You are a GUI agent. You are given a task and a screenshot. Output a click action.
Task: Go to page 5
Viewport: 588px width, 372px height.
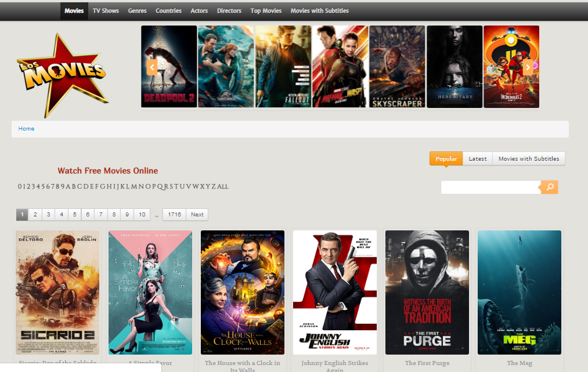pyautogui.click(x=75, y=215)
